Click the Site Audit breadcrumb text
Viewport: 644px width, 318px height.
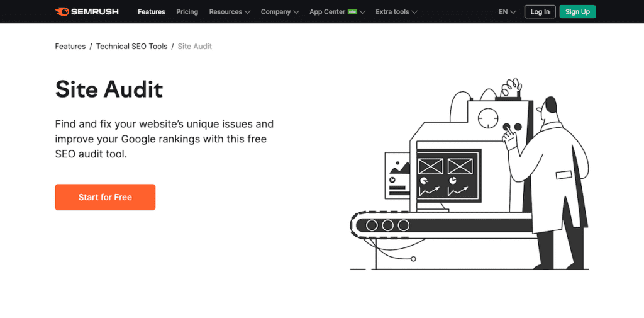pyautogui.click(x=195, y=47)
